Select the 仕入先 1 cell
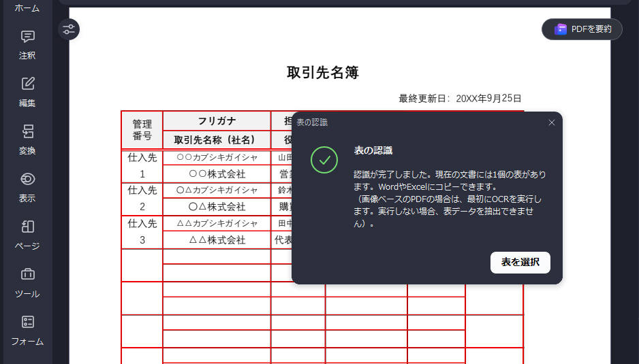The image size is (639, 364). [x=142, y=166]
